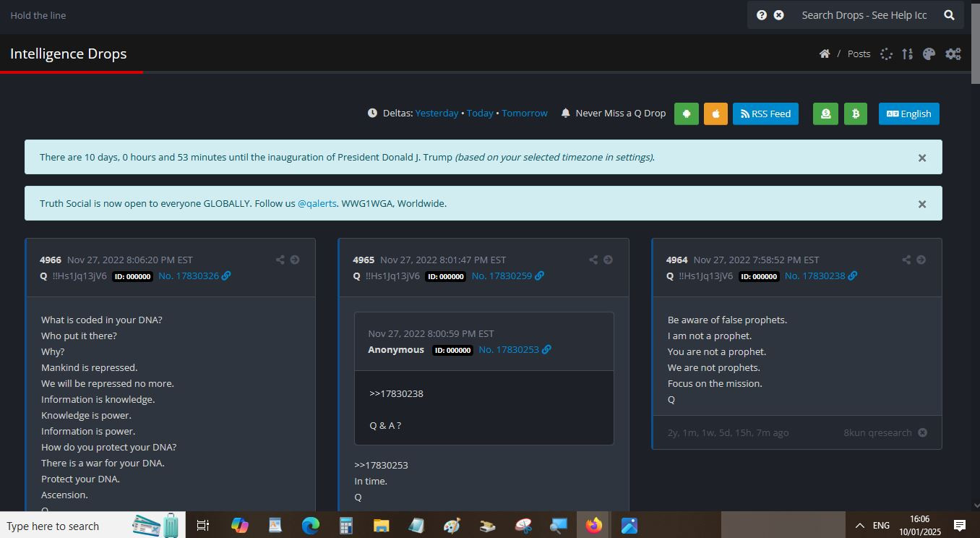The width and height of the screenshot is (980, 538).
Task: Click the dollar donation icon button
Action: tap(825, 114)
